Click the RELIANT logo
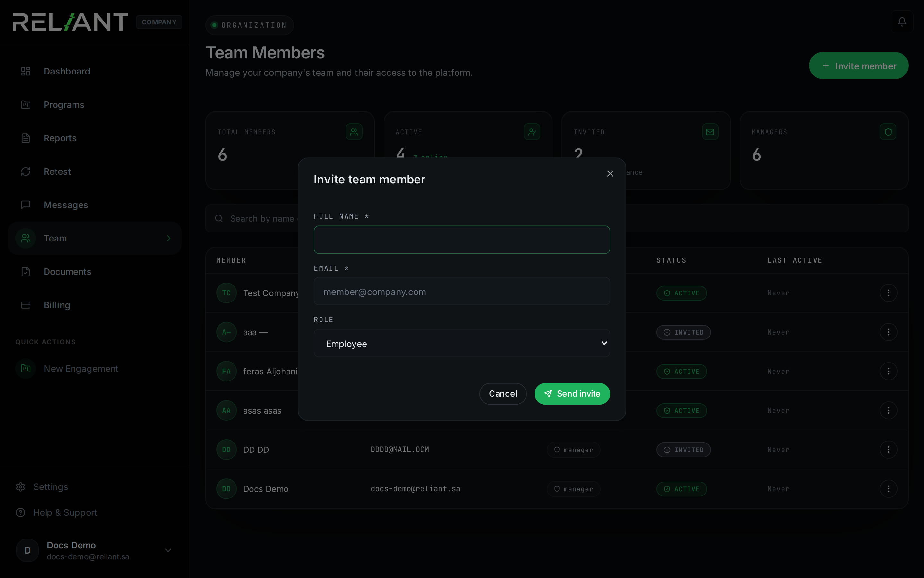 click(70, 22)
